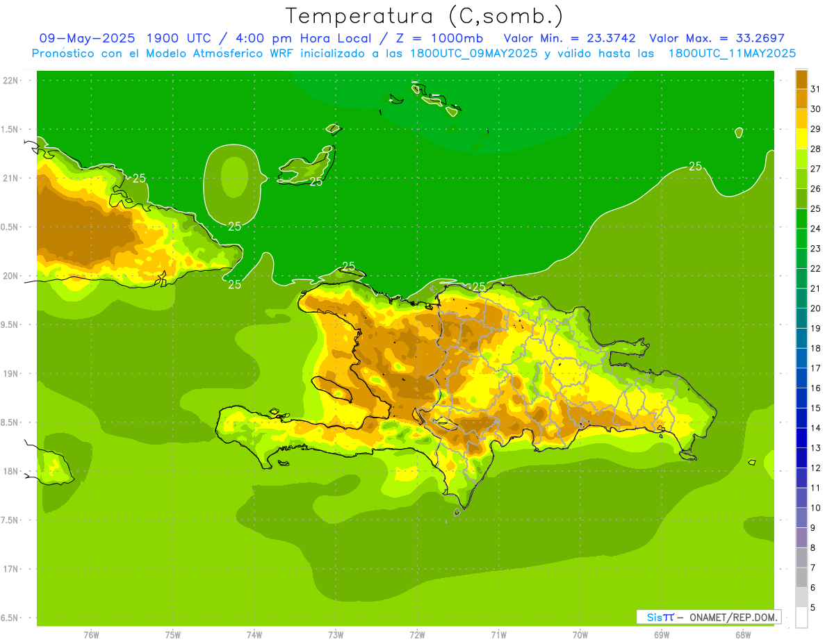Click the colorbar label "15"
The height and width of the screenshot is (644, 834).
[815, 408]
